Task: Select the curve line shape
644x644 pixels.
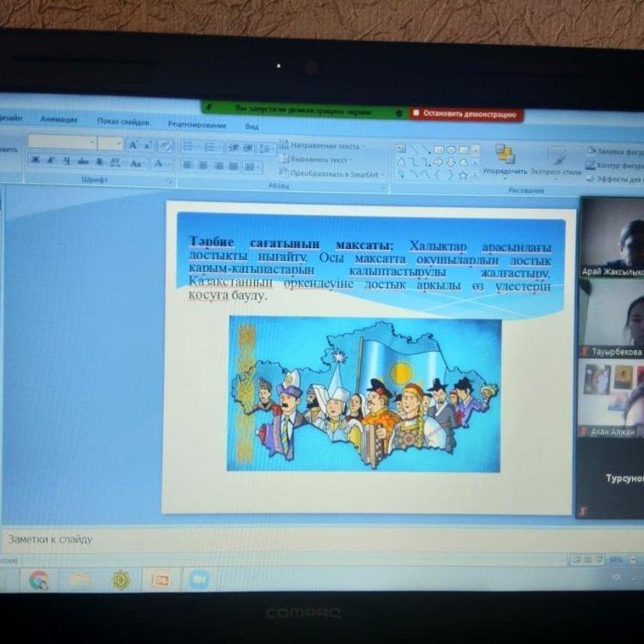Action: point(426,175)
